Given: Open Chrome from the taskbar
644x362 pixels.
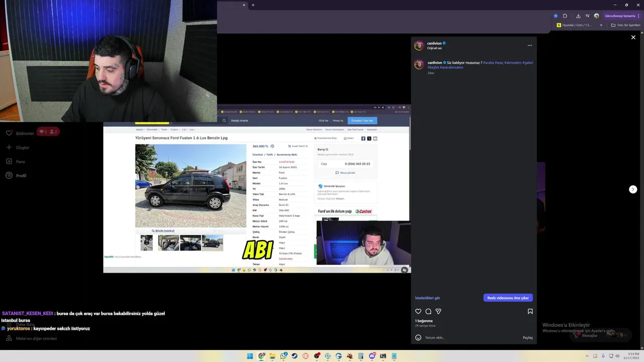Looking at the screenshot, I should (x=262, y=356).
